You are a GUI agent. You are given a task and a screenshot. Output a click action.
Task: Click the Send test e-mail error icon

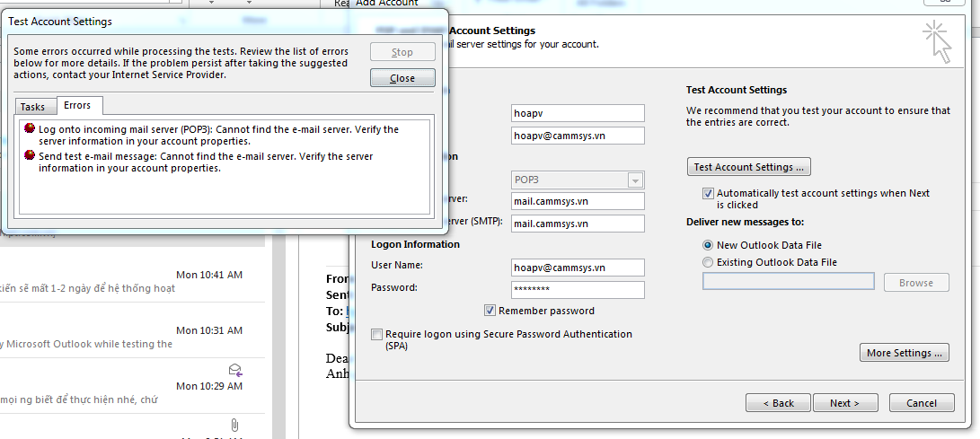(30, 155)
